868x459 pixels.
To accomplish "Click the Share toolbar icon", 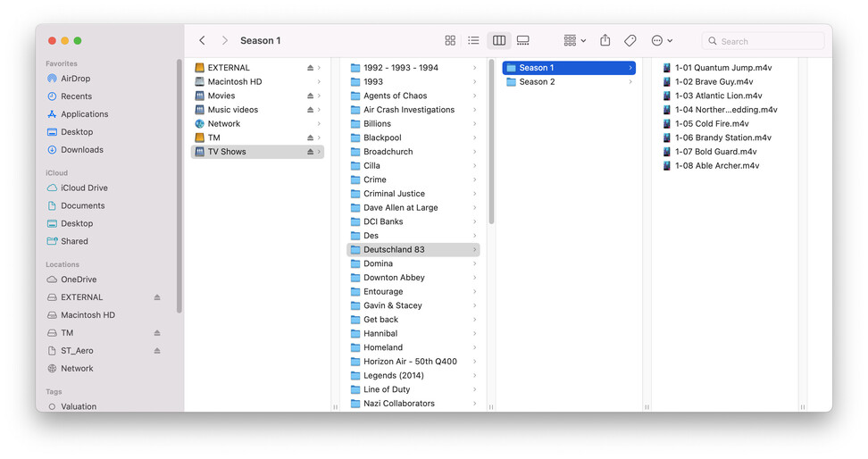I will (605, 40).
